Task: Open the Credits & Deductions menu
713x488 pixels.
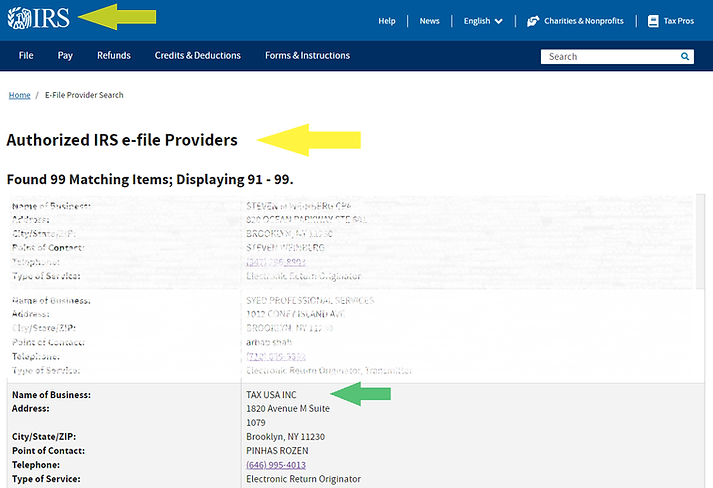Action: point(197,55)
